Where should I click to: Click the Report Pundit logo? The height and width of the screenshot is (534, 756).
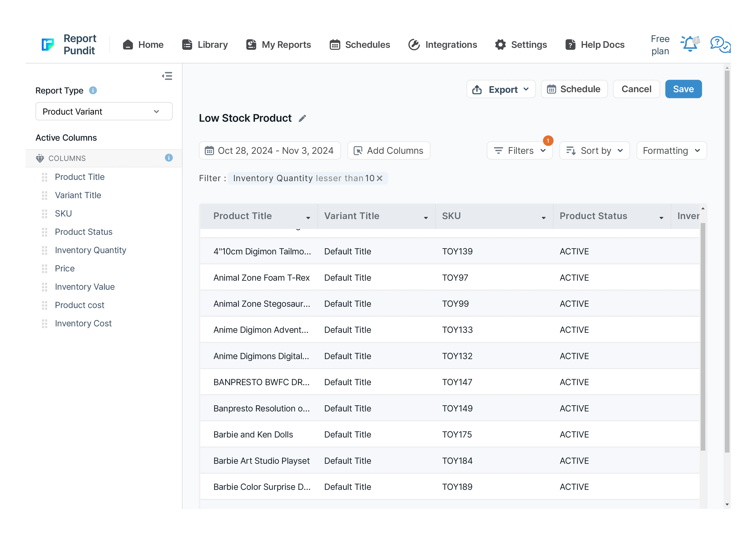48,44
